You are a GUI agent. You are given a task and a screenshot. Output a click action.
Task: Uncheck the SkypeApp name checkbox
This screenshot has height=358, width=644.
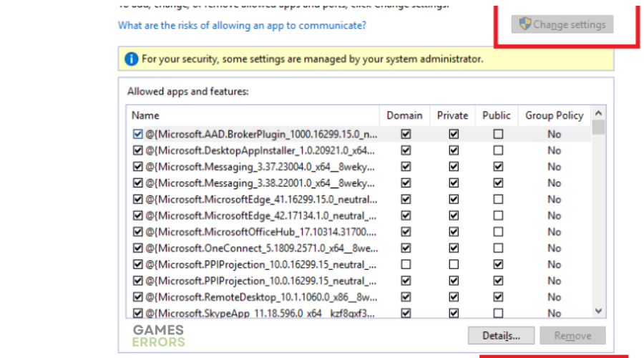[137, 313]
